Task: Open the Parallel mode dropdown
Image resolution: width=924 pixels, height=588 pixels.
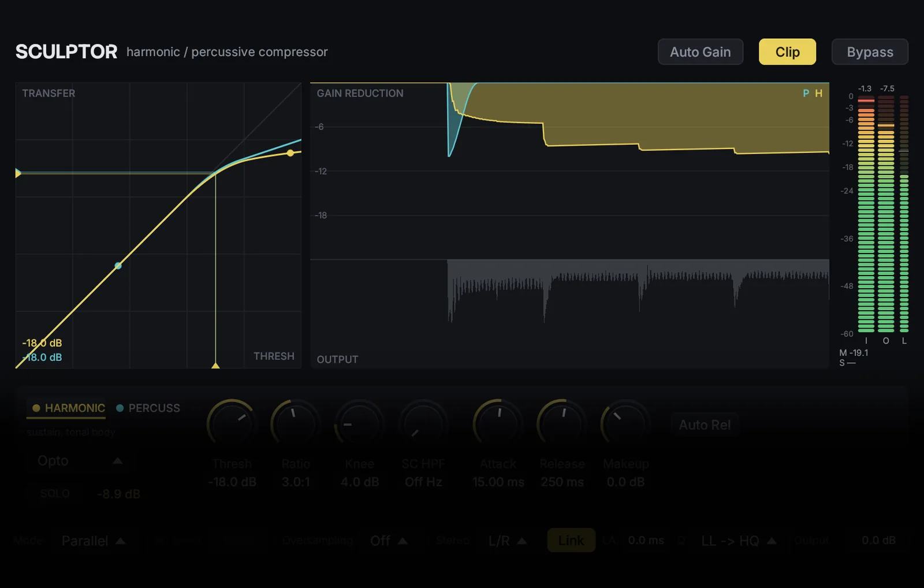Action: (x=94, y=541)
